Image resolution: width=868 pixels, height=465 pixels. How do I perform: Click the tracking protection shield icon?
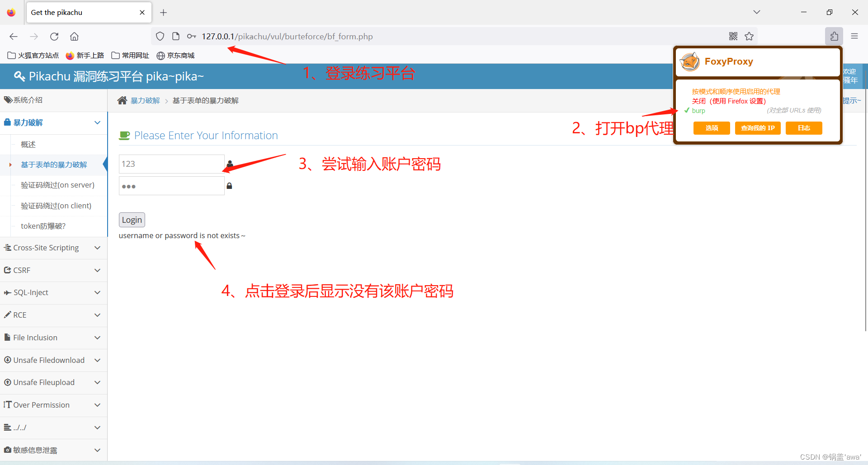[x=160, y=37]
